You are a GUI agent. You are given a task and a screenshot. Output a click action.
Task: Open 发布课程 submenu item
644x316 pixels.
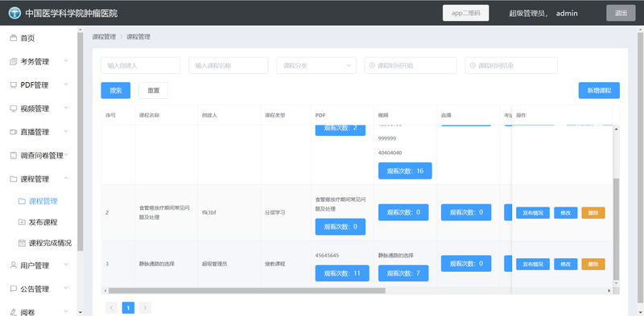pyautogui.click(x=43, y=222)
